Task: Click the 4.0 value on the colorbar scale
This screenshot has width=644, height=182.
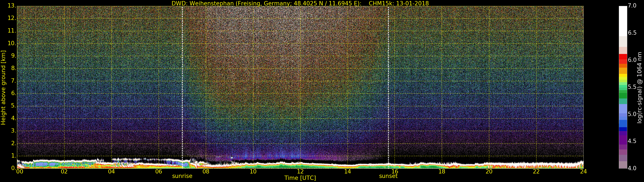Action: pos(632,168)
